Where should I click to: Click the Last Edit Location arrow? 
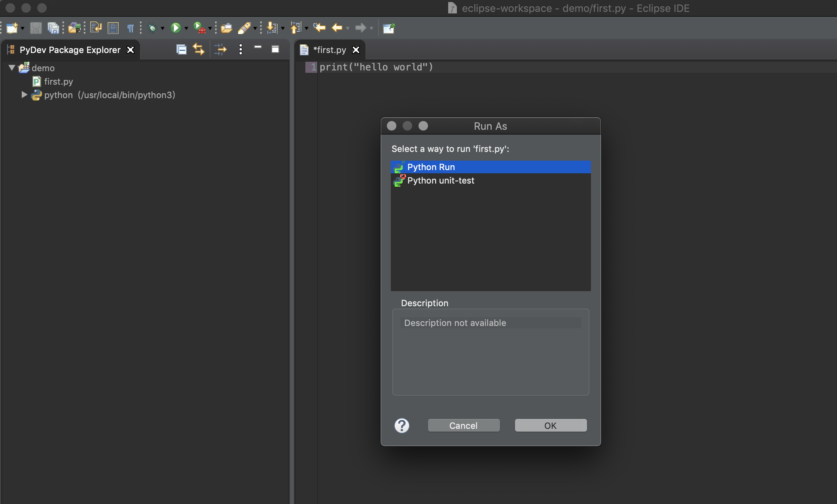click(319, 28)
